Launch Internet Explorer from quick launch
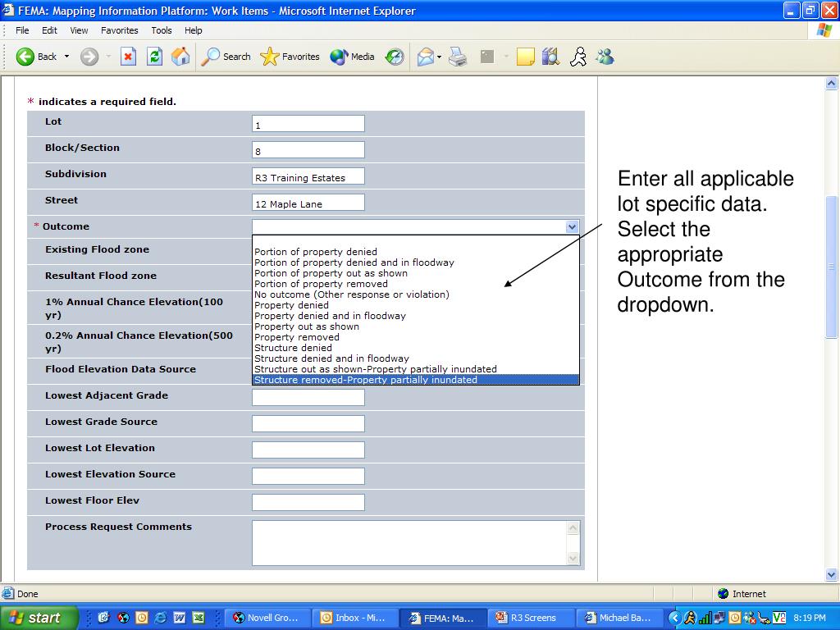 click(x=160, y=618)
